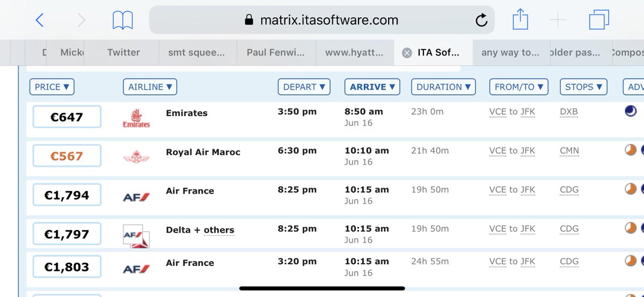644x297 pixels.
Task: Click Air France logo on €1,803 row
Action: click(x=136, y=269)
